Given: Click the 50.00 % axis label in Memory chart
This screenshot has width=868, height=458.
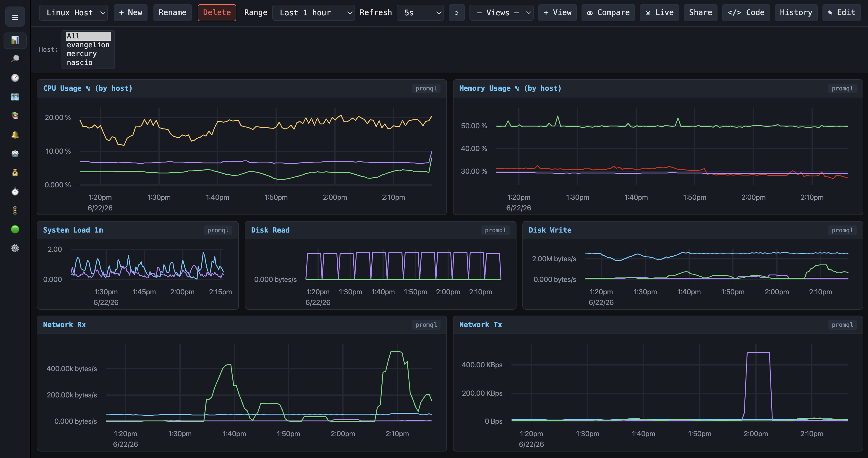Looking at the screenshot, I should pos(474,126).
